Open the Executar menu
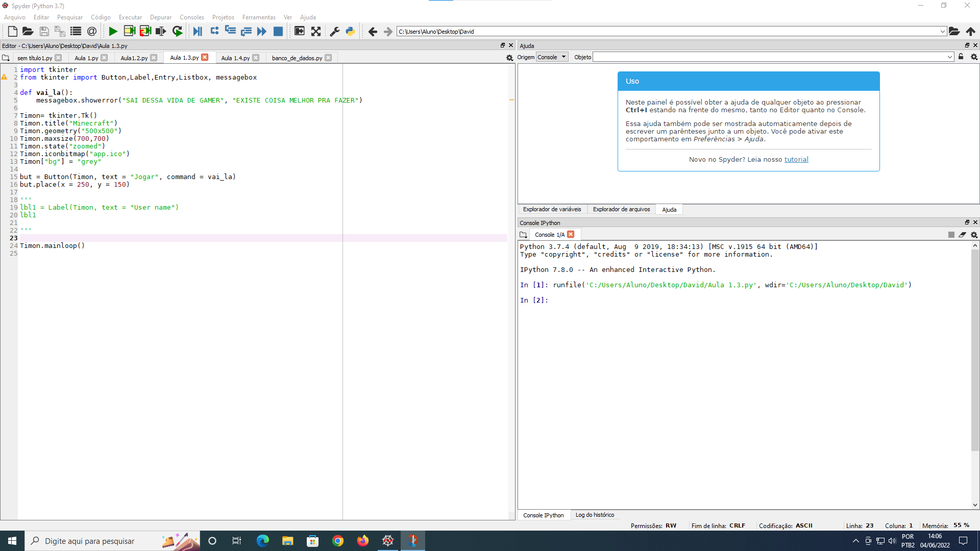Image resolution: width=980 pixels, height=551 pixels. [x=130, y=17]
